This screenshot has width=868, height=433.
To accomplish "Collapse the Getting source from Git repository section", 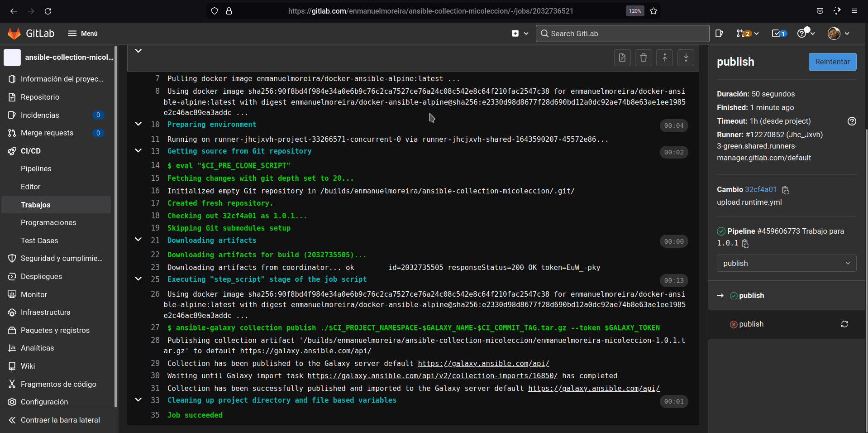I will [138, 150].
